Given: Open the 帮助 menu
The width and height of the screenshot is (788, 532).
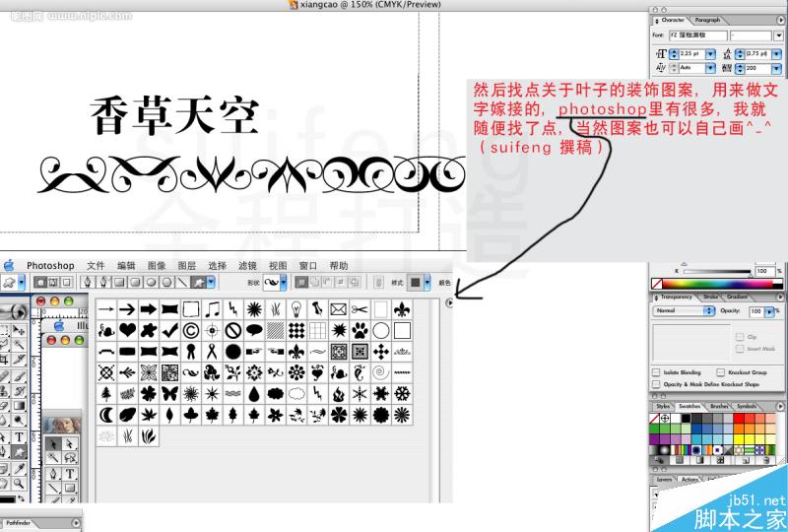Looking at the screenshot, I should [x=339, y=265].
